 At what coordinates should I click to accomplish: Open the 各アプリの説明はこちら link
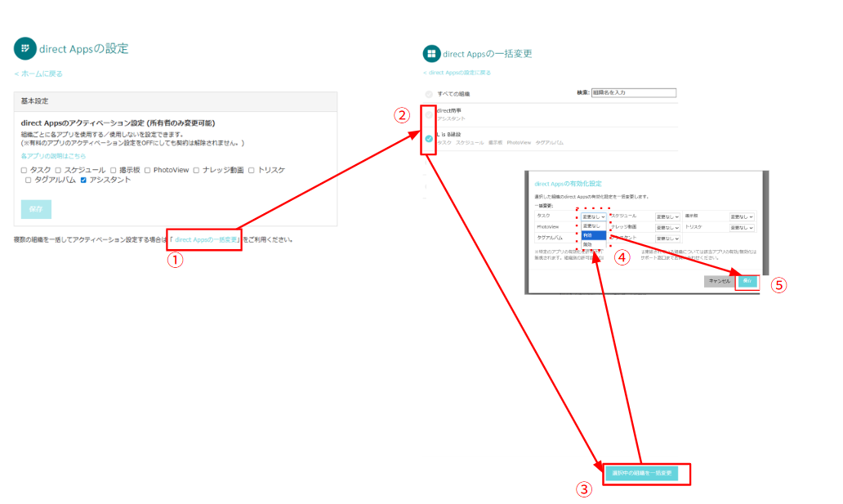pos(53,156)
